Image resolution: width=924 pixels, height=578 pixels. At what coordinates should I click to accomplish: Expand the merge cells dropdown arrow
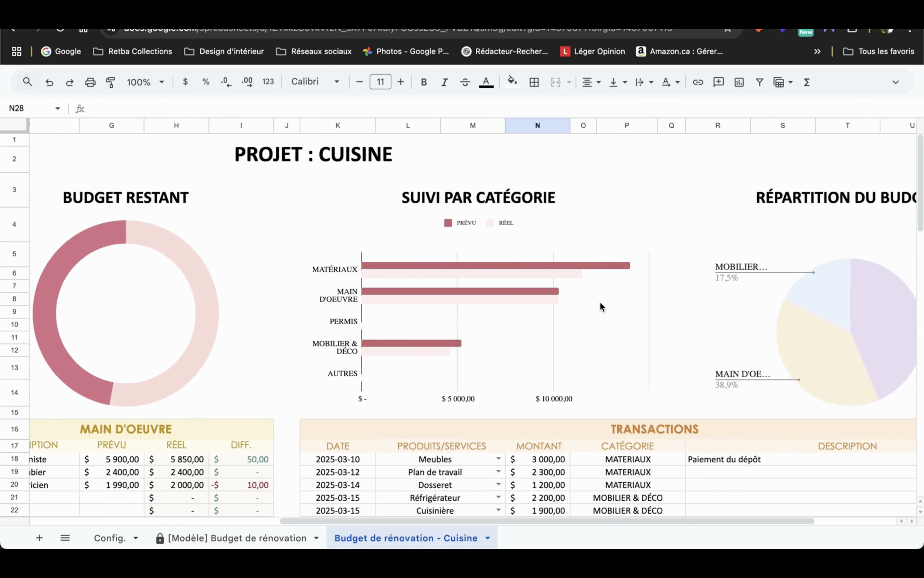tap(569, 82)
